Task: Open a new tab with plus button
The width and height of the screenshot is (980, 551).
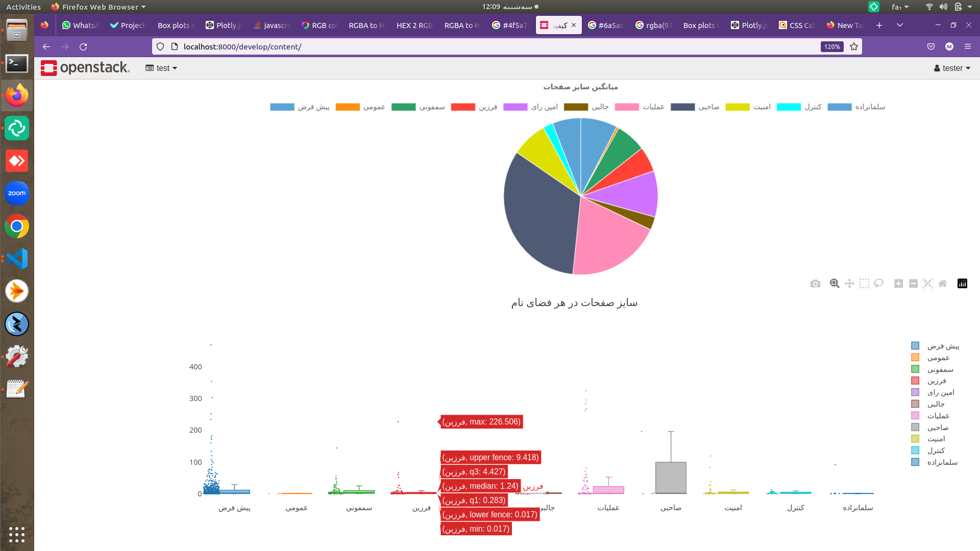Action: click(879, 25)
